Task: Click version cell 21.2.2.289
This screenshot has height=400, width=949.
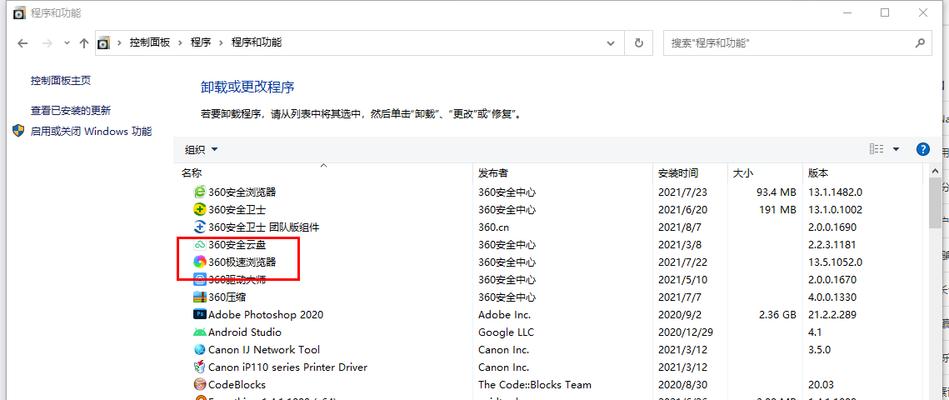Action: tap(833, 315)
